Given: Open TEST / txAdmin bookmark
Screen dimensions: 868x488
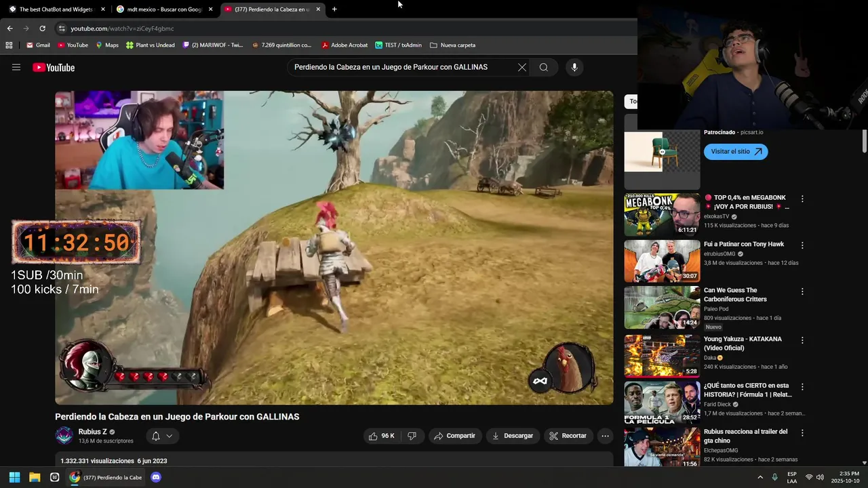Looking at the screenshot, I should coord(398,45).
